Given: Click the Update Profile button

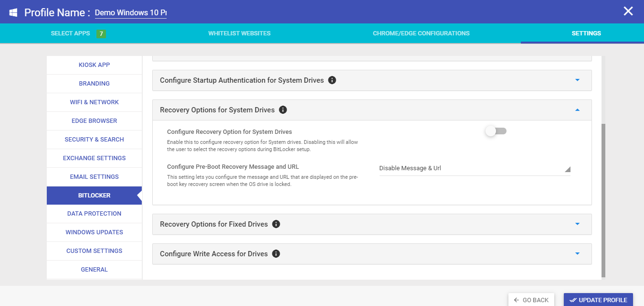Looking at the screenshot, I should [598, 300].
